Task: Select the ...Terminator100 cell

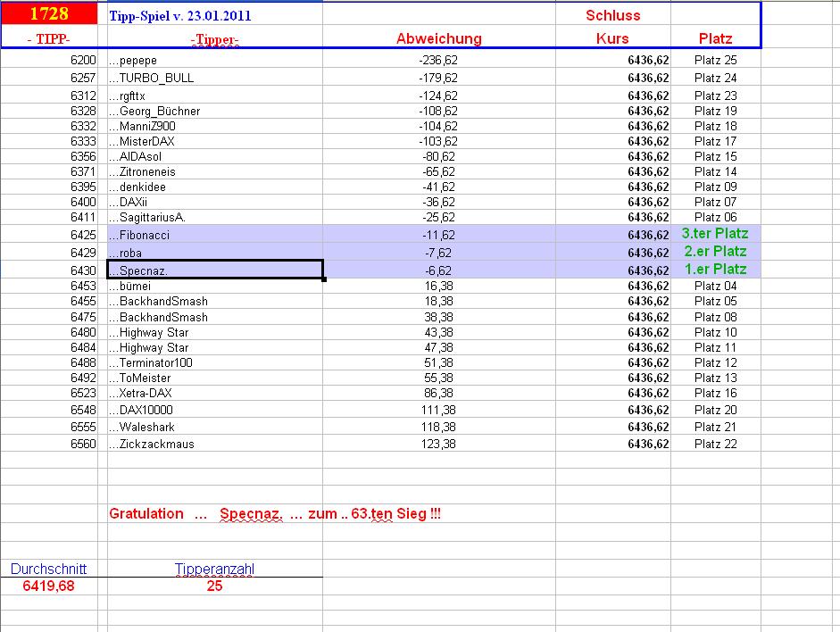Action: point(215,362)
